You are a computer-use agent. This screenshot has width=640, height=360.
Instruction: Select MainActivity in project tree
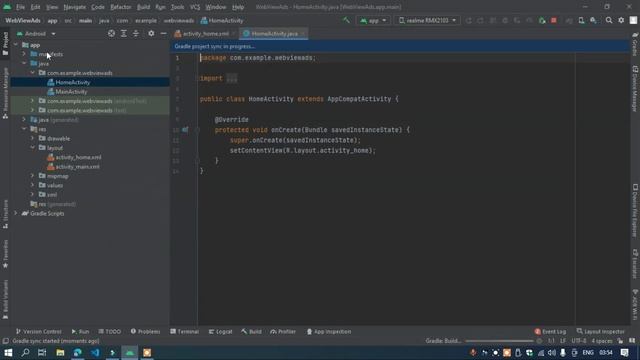point(71,91)
